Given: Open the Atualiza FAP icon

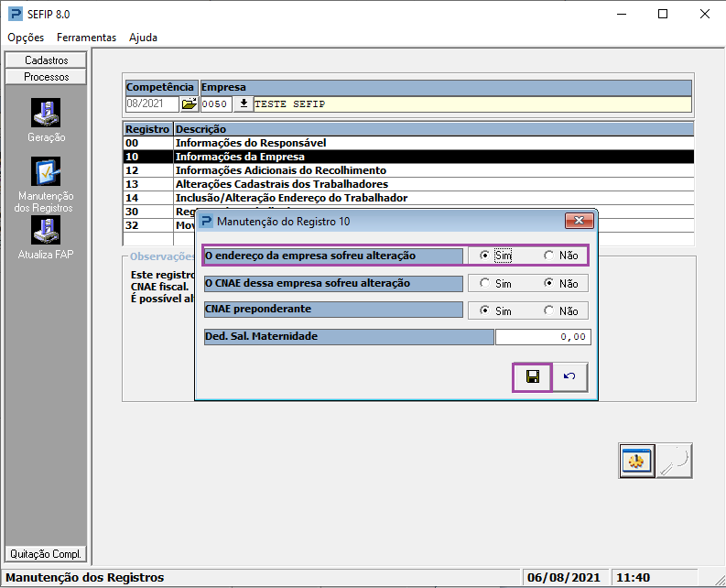Looking at the screenshot, I should pos(46,230).
